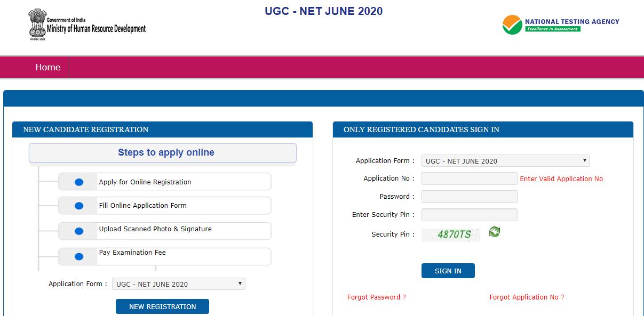Click the bullet beside Upload Scanned Photo & Signature

[x=78, y=231]
